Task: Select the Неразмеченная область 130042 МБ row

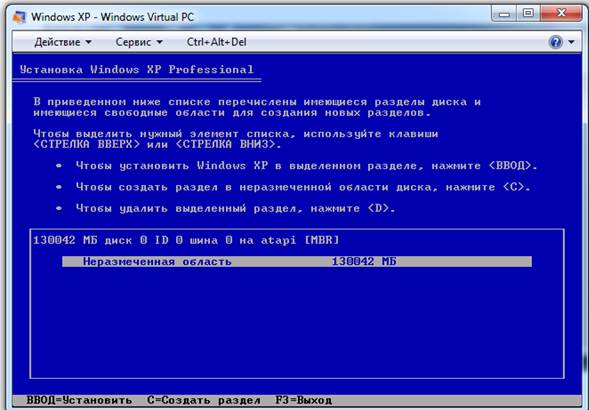Action: coord(297,262)
